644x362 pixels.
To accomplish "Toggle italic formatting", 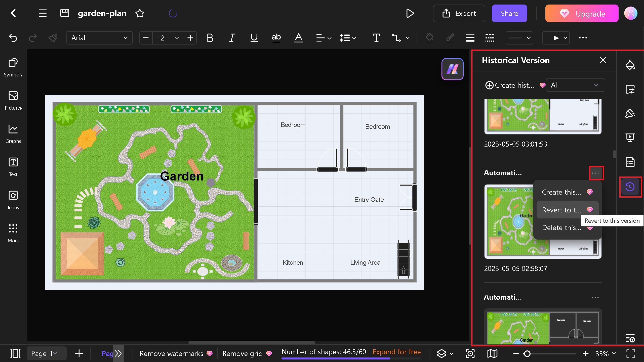I will 232,38.
